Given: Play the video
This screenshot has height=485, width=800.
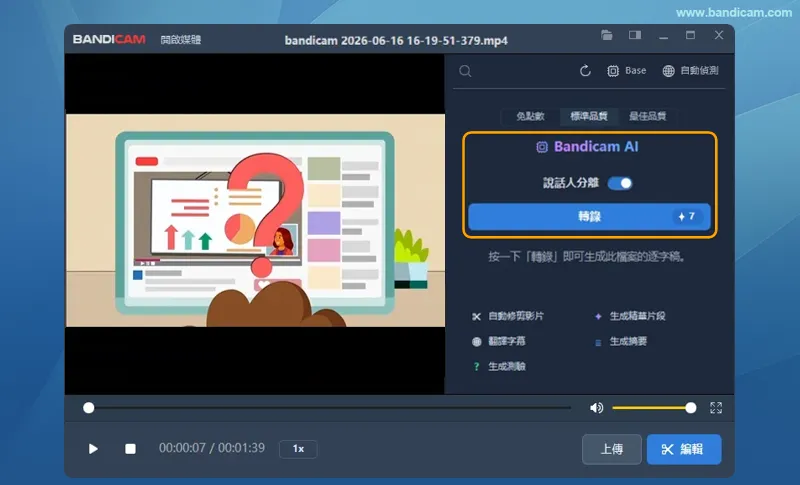Looking at the screenshot, I should tap(93, 449).
